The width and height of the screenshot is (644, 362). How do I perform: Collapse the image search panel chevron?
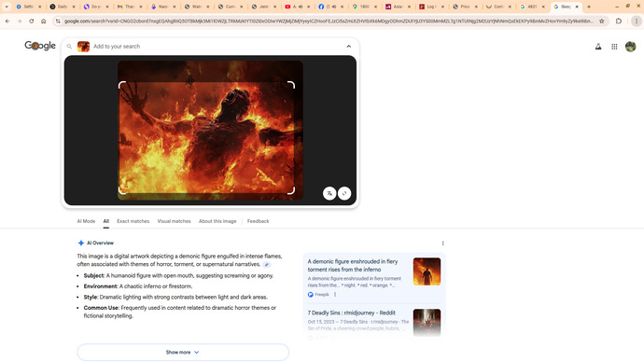click(x=349, y=47)
